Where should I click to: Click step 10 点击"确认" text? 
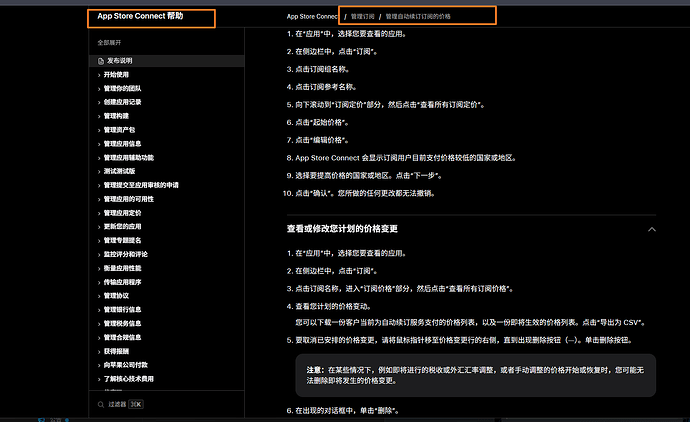[365, 193]
